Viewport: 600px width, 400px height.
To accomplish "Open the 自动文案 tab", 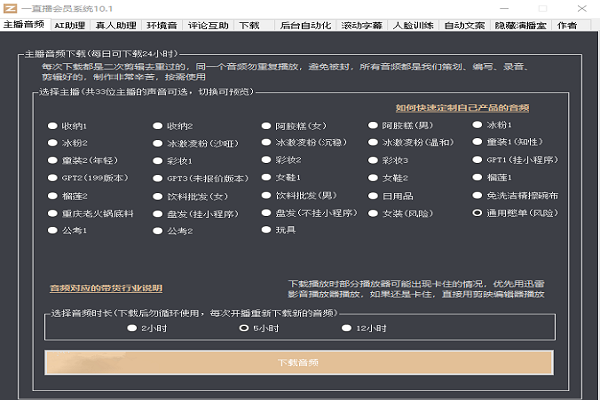I will 464,23.
